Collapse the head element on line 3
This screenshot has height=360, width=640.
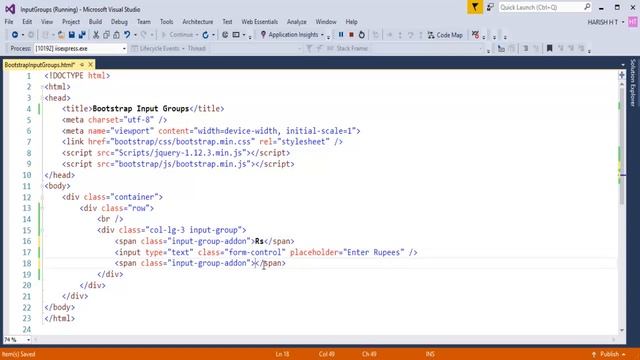42,98
